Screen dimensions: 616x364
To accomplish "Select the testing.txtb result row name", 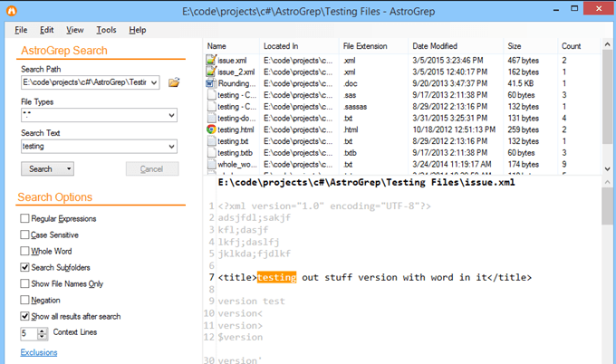I will [x=235, y=153].
